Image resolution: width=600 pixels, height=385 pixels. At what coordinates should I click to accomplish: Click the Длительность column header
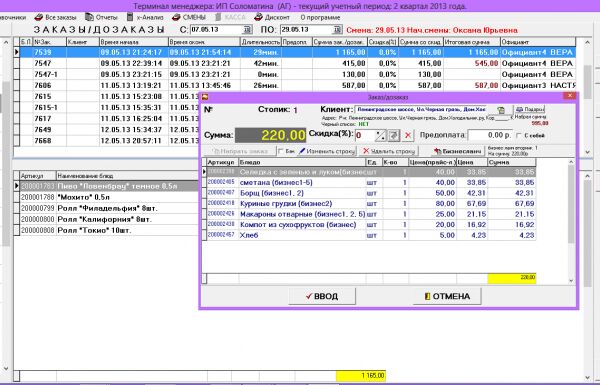pyautogui.click(x=261, y=42)
